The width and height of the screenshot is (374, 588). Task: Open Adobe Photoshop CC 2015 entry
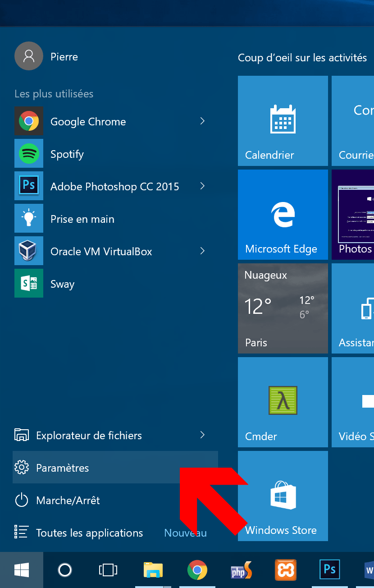[115, 186]
